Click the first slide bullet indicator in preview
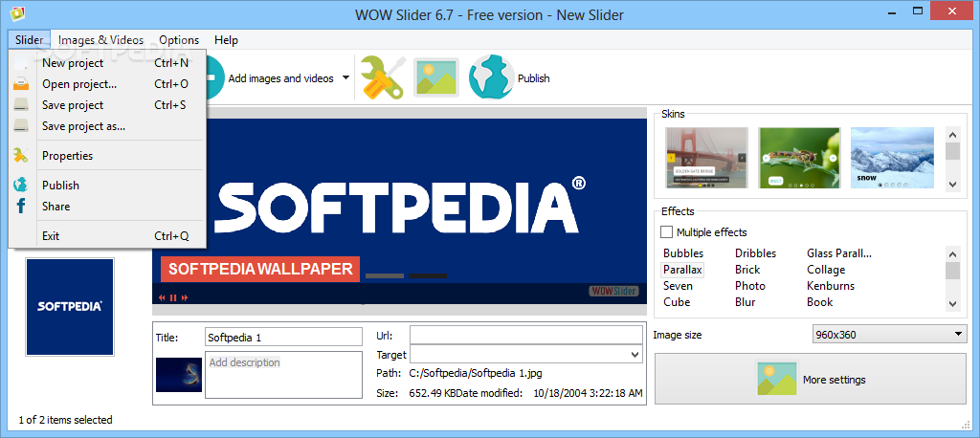This screenshot has width=980, height=438. (385, 275)
